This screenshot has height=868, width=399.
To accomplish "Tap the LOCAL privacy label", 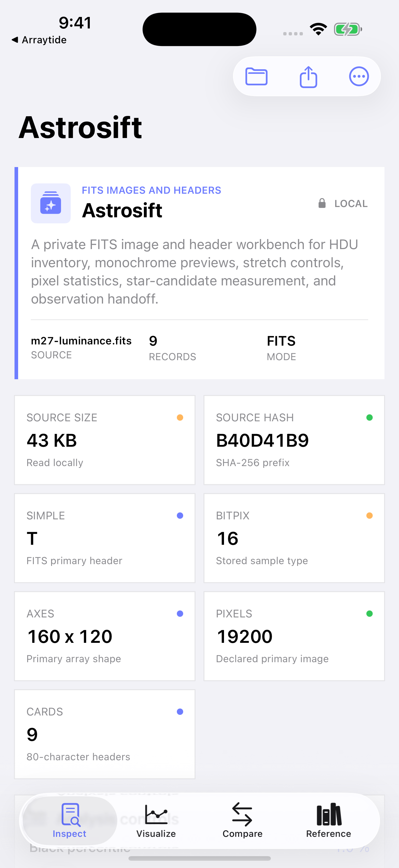I will tap(351, 203).
